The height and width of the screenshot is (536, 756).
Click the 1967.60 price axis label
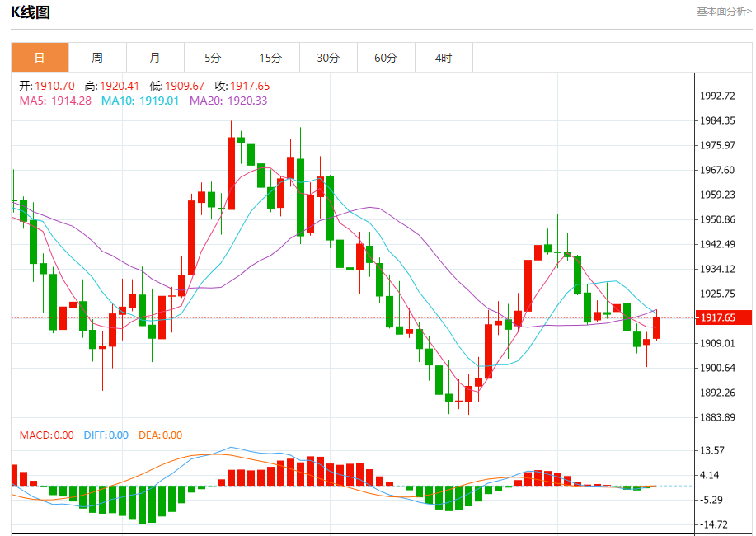[x=717, y=170]
